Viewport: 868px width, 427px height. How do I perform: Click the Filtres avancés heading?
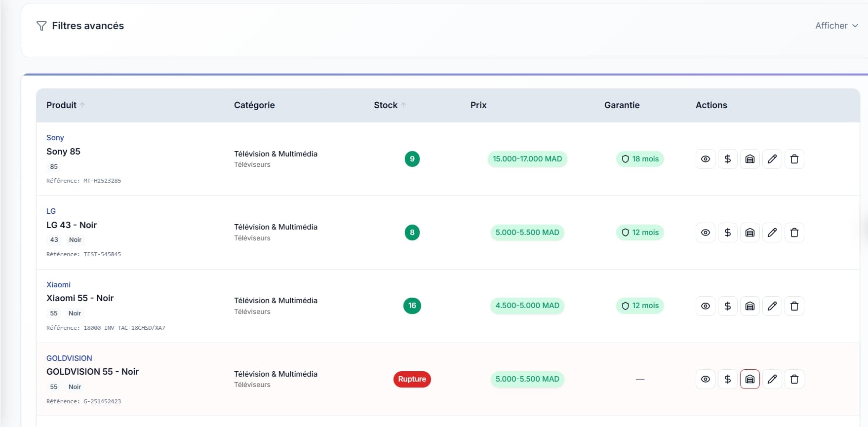pyautogui.click(x=88, y=26)
